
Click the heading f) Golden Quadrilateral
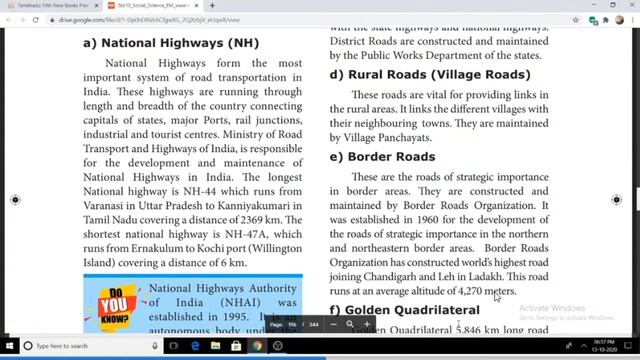(404, 310)
